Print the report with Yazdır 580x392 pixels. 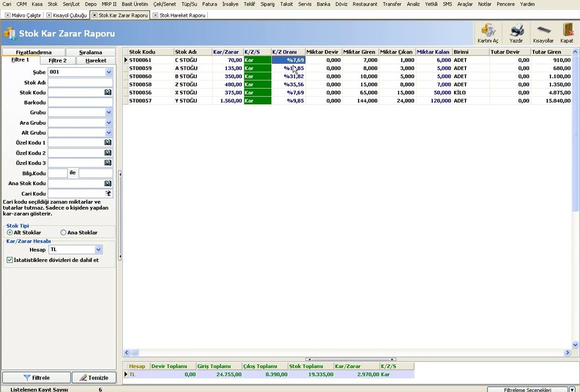click(x=516, y=33)
